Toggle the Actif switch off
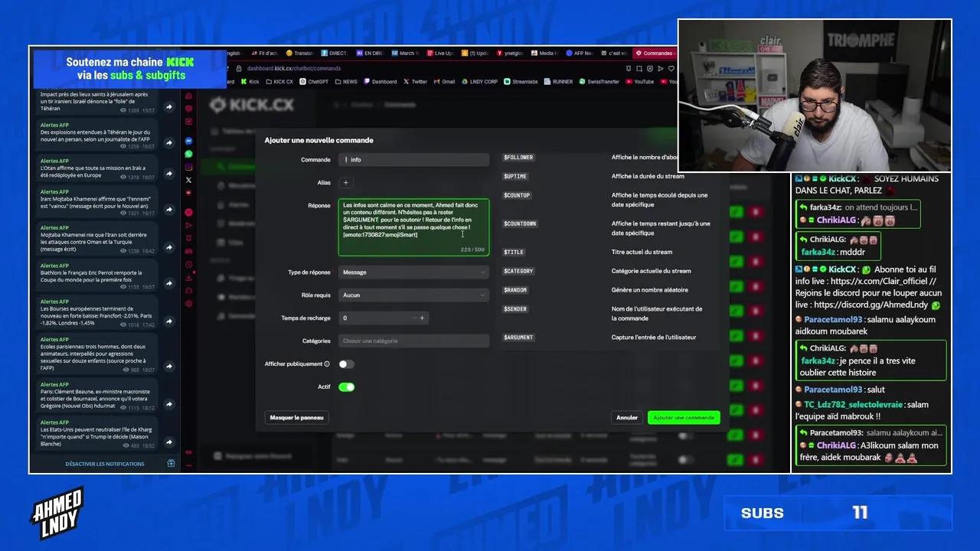This screenshot has height=551, width=980. coord(347,387)
